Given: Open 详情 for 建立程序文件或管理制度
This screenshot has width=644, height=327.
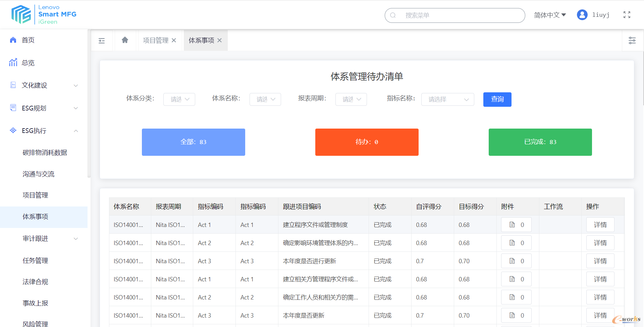Looking at the screenshot, I should 600,225.
